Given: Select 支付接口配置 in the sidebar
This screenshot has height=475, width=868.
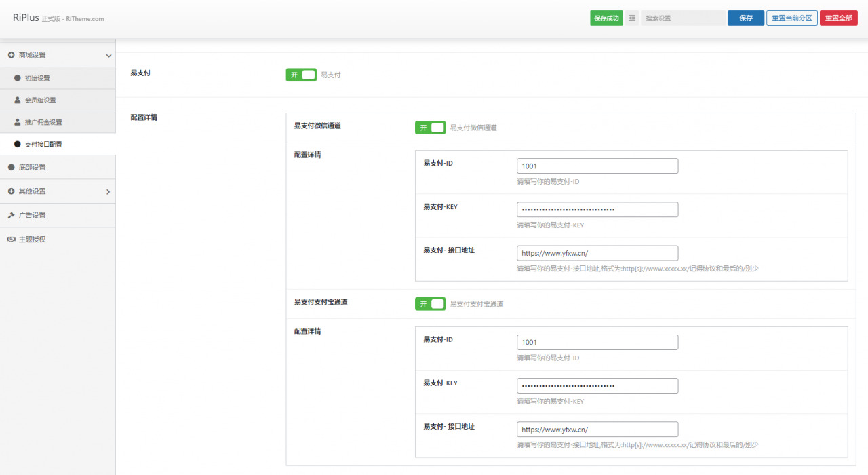Looking at the screenshot, I should pos(43,145).
